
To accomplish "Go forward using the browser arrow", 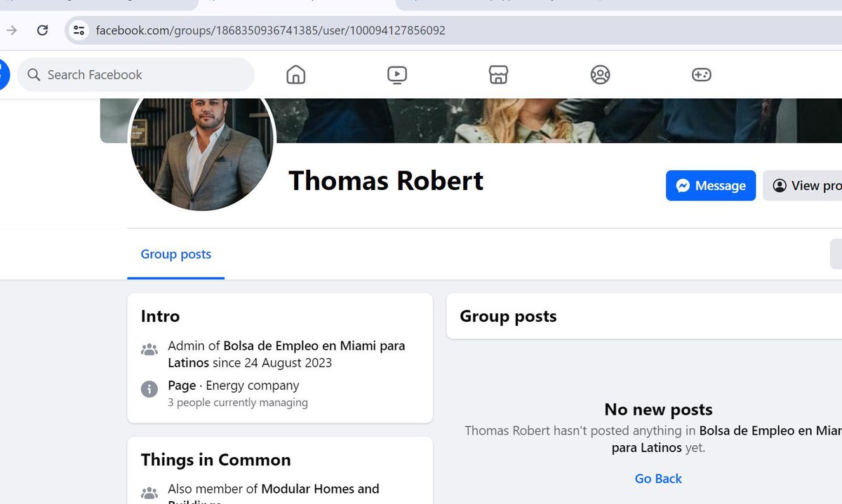I will (11, 30).
